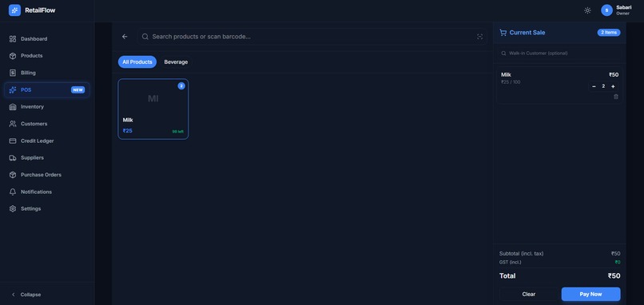Screen dimensions: 644x305
Task: Click the Total ₹50 amount
Action: pyautogui.click(x=614, y=275)
